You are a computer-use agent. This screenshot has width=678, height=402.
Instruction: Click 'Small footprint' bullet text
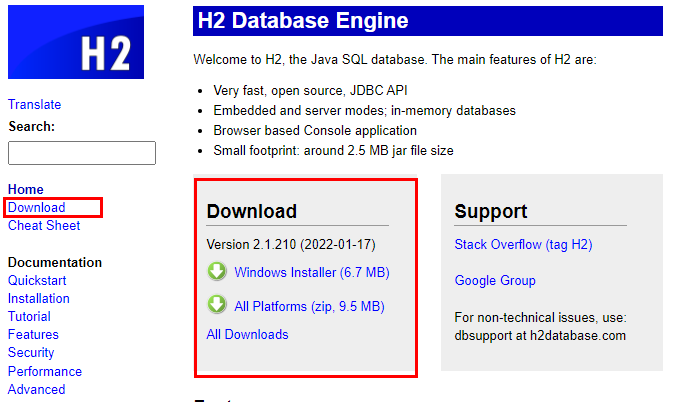click(x=333, y=151)
